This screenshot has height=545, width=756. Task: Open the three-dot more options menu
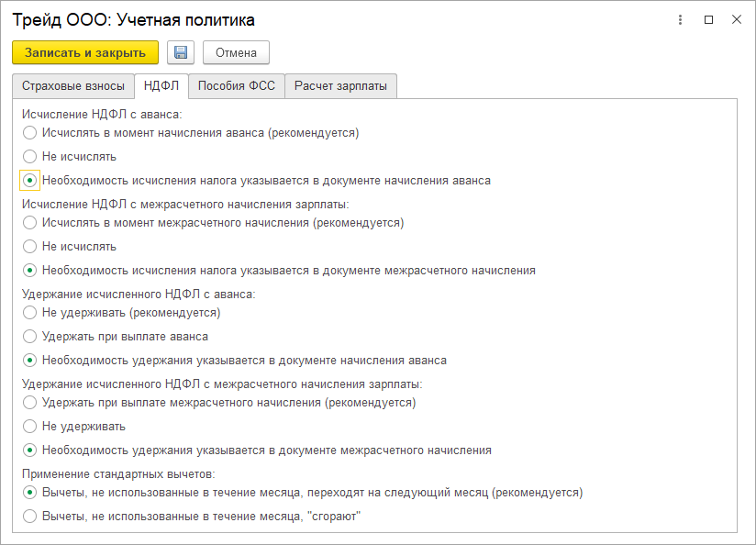pyautogui.click(x=680, y=19)
